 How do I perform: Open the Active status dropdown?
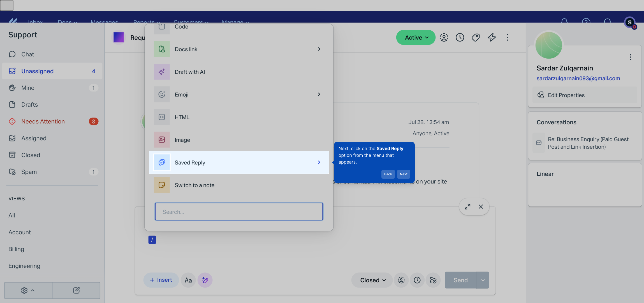coord(416,37)
